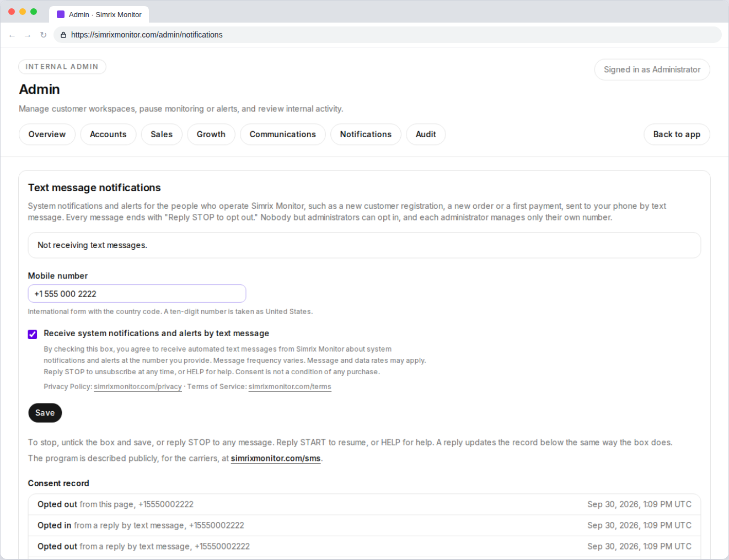Select the Admin · Simrix Monitor browser tab
The image size is (729, 560).
point(99,14)
